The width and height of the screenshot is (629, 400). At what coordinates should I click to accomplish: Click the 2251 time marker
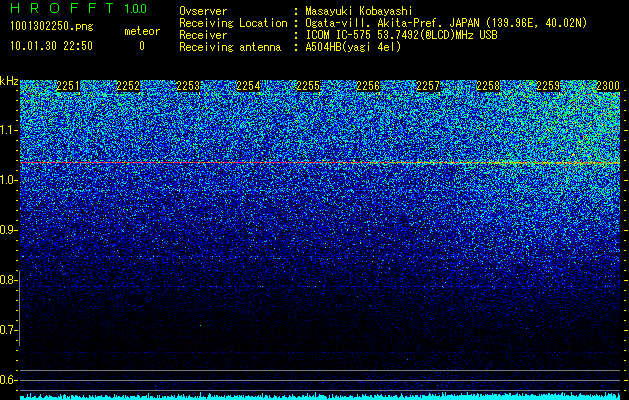click(x=68, y=86)
